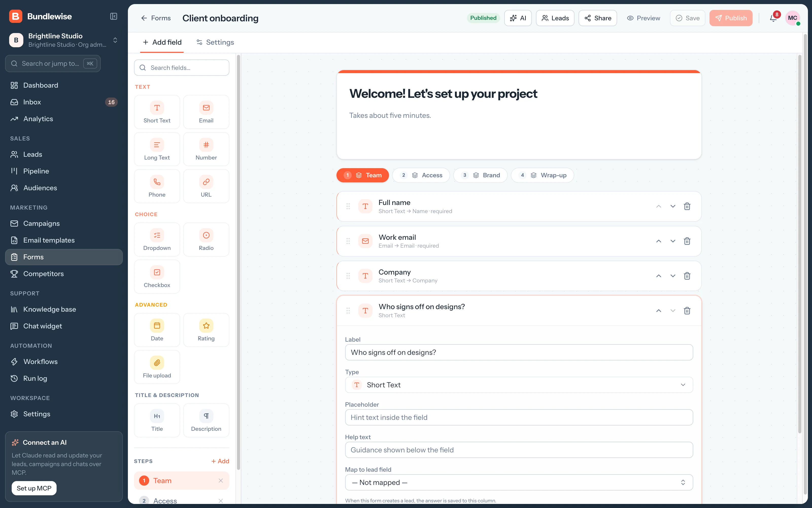Move Work email field up
This screenshot has height=508, width=812.
[x=659, y=241]
